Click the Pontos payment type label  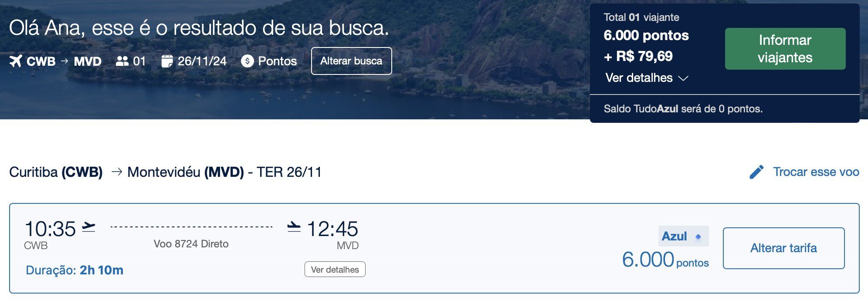coord(277,61)
